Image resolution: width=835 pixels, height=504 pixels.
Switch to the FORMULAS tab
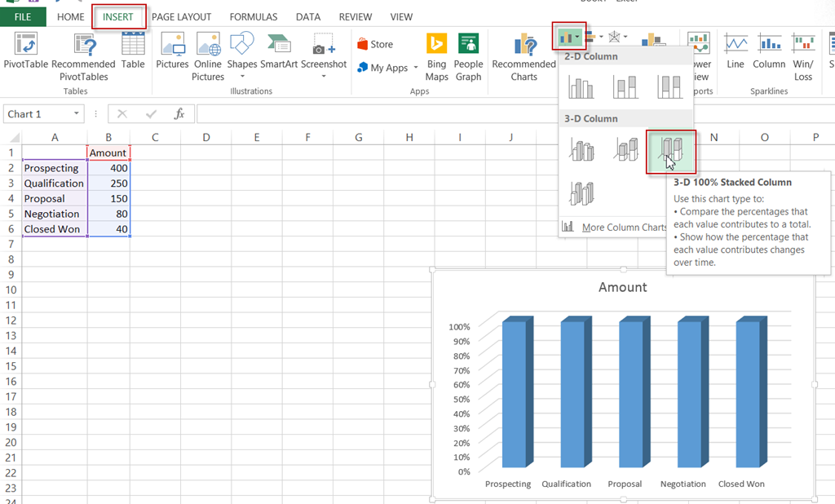[x=254, y=17]
